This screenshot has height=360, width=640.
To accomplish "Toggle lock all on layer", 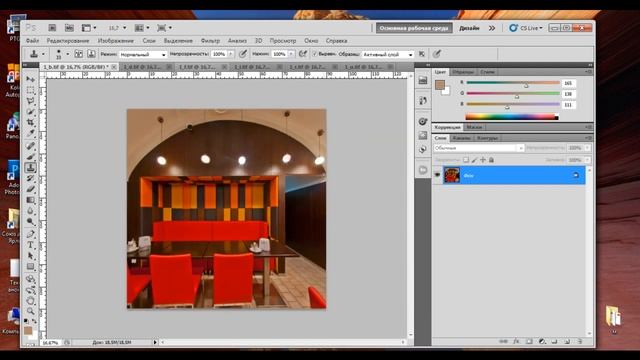I will click(491, 160).
